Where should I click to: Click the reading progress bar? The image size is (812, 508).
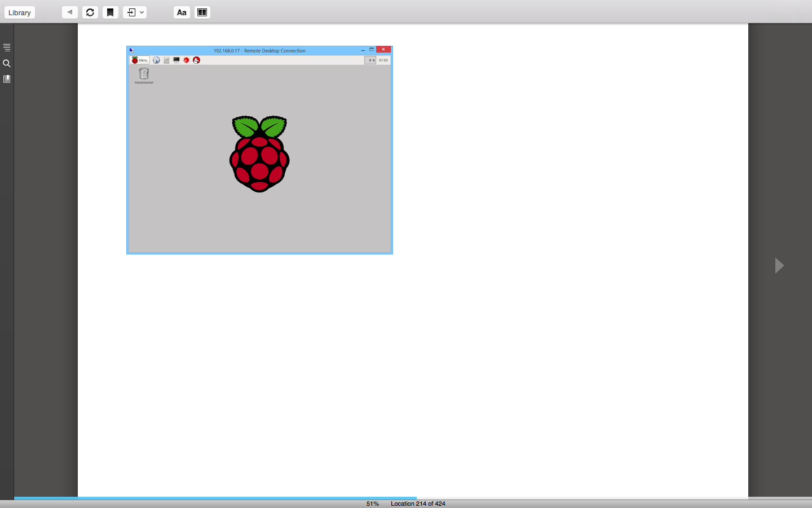pyautogui.click(x=413, y=498)
